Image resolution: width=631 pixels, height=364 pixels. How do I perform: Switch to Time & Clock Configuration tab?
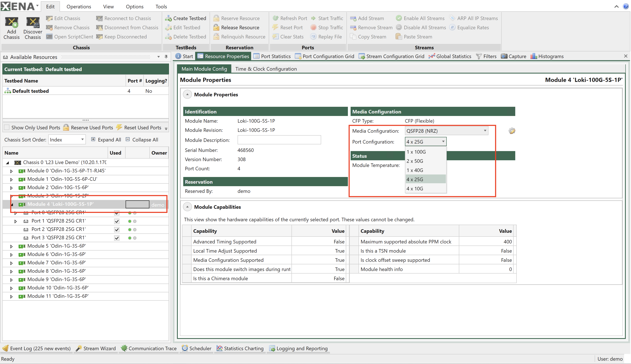click(x=266, y=69)
